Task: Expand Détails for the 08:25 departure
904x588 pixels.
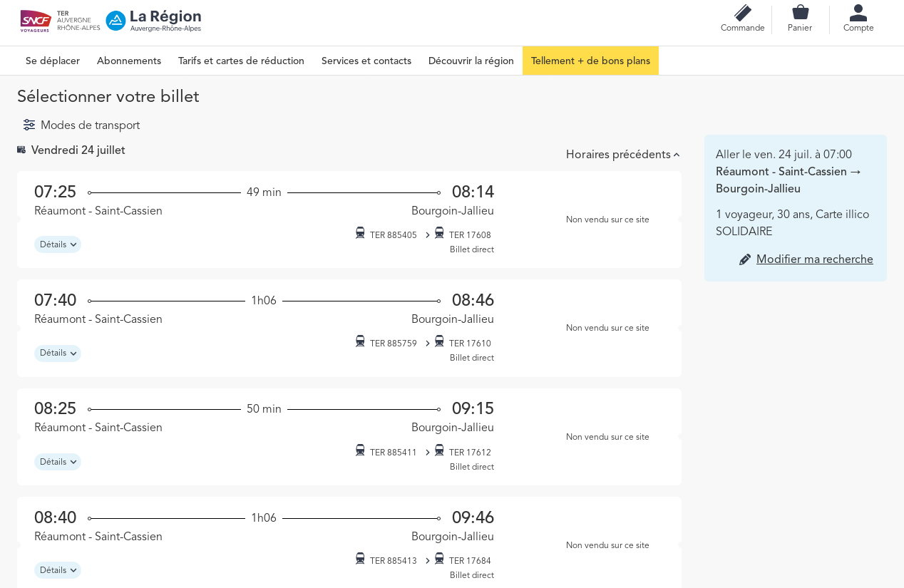Action: click(x=58, y=462)
